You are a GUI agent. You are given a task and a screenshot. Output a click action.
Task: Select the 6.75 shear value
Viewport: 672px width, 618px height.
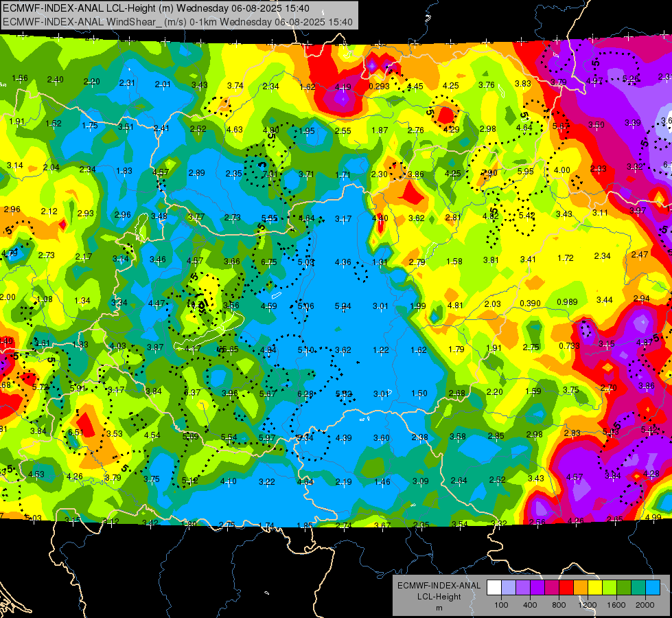tap(268, 262)
